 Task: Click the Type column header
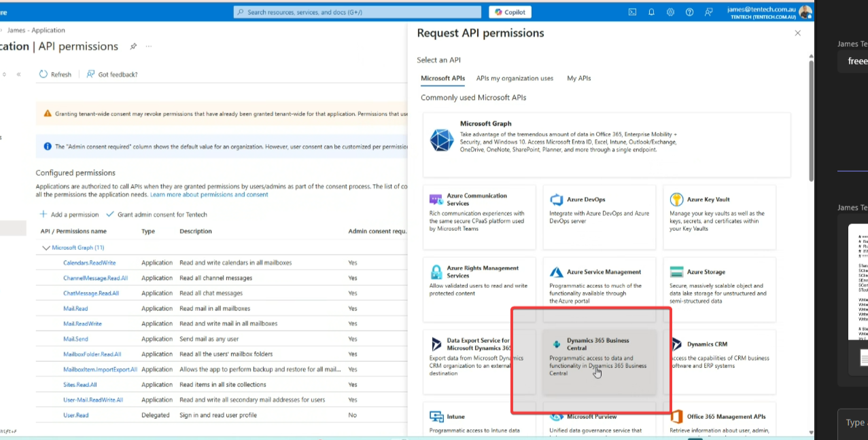tap(148, 232)
